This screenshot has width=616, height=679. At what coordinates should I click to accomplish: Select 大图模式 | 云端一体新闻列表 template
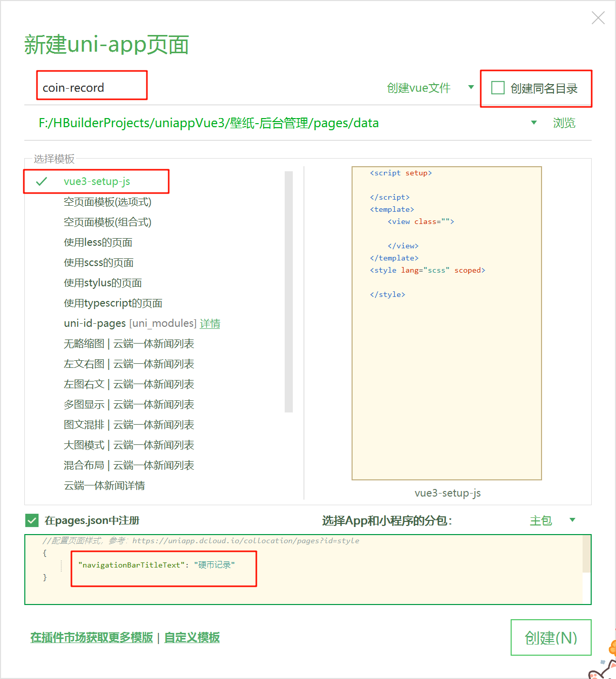(129, 445)
